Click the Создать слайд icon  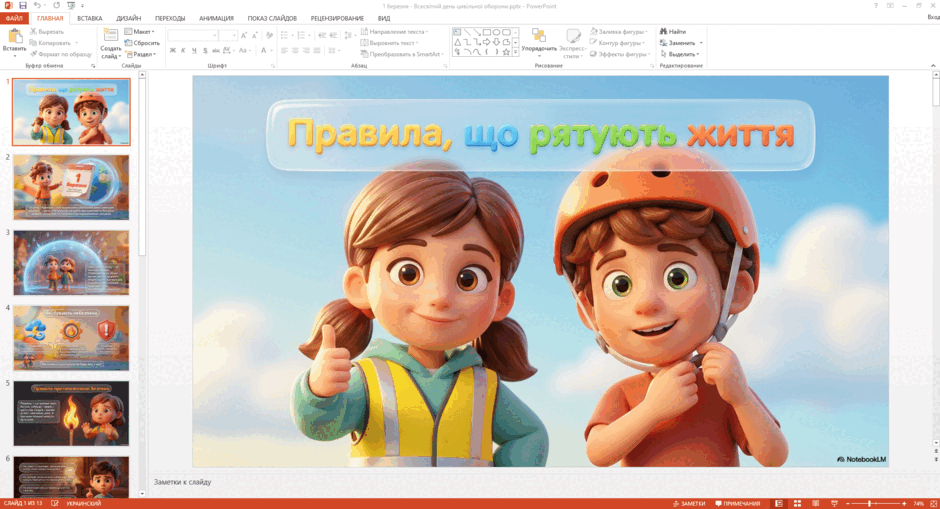tap(110, 36)
